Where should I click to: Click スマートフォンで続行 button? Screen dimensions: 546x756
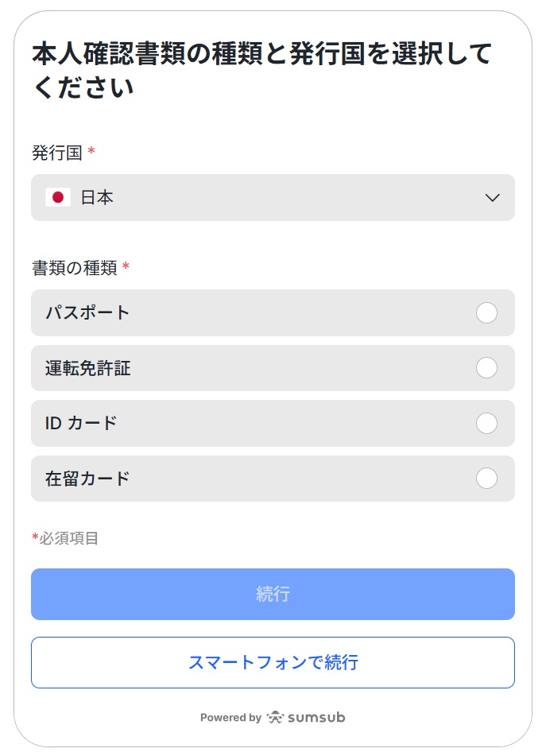pyautogui.click(x=273, y=662)
